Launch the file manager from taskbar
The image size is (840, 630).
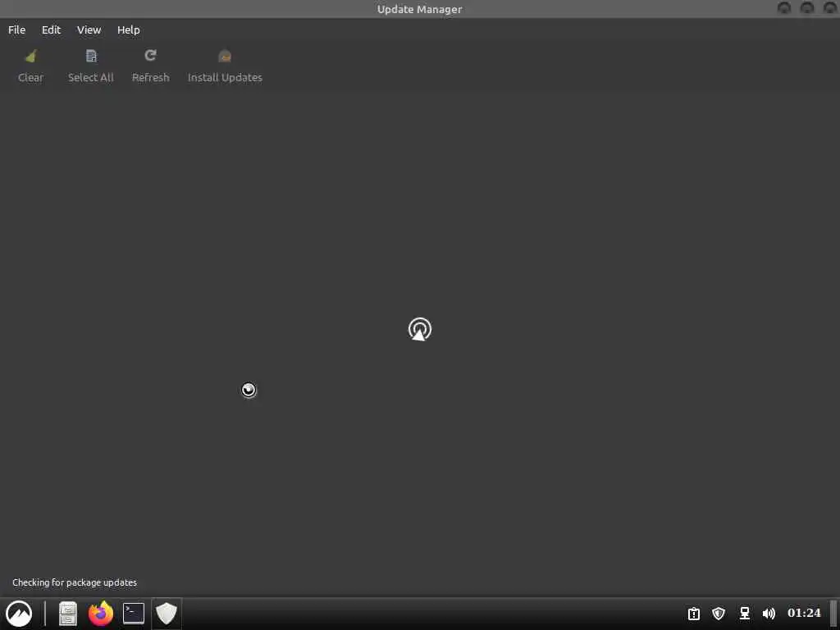68,614
